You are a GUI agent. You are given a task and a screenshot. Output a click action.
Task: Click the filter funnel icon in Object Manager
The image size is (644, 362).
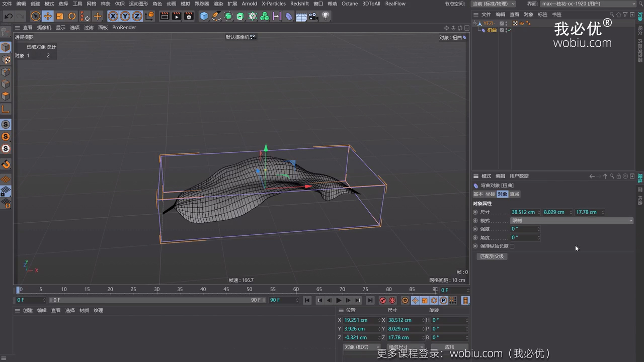[x=625, y=15]
